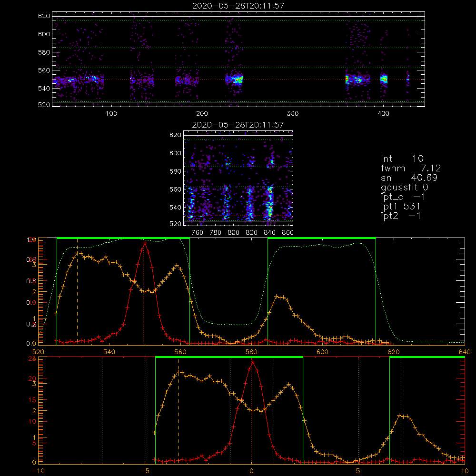476x476 pixels.
Task: Click the top plot title 2020-05-28T20:11:57
Action: 238,6
